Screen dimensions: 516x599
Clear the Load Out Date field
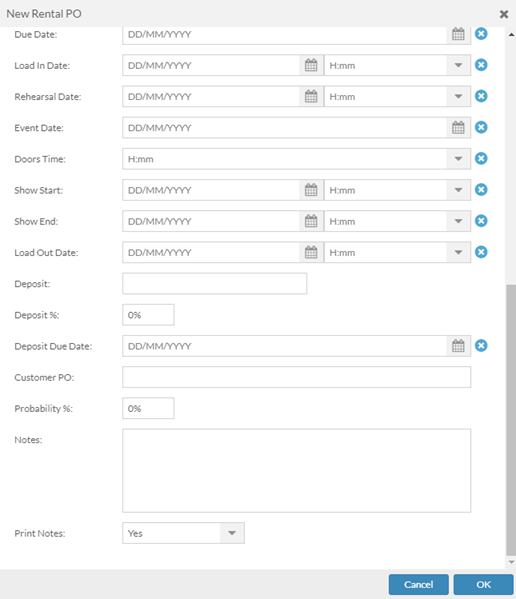[x=481, y=252]
